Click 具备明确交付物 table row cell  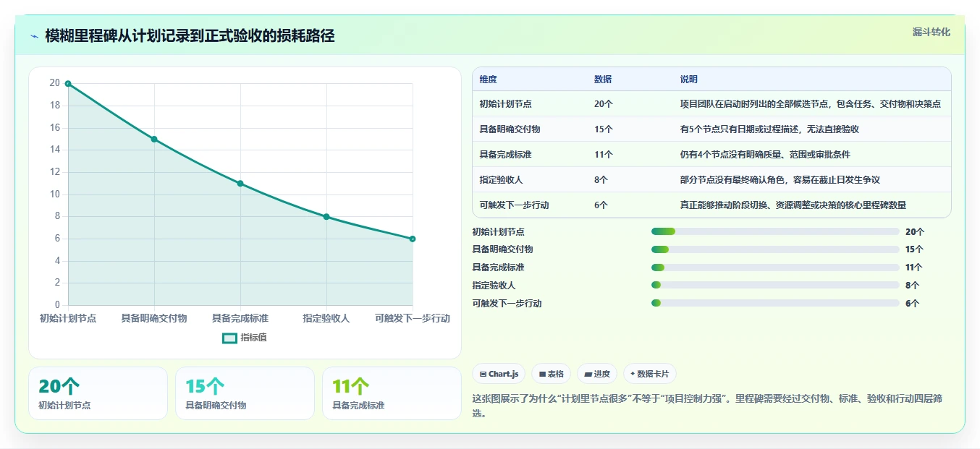coord(510,129)
